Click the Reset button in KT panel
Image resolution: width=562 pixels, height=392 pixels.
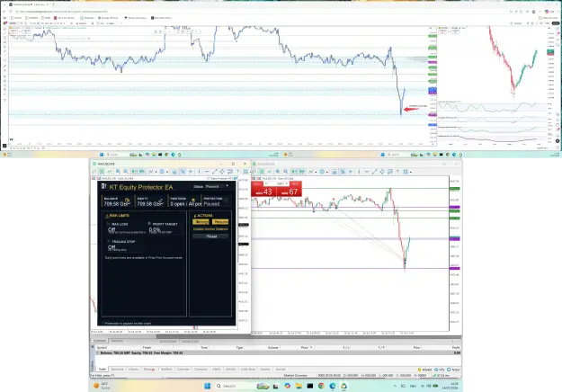210,236
